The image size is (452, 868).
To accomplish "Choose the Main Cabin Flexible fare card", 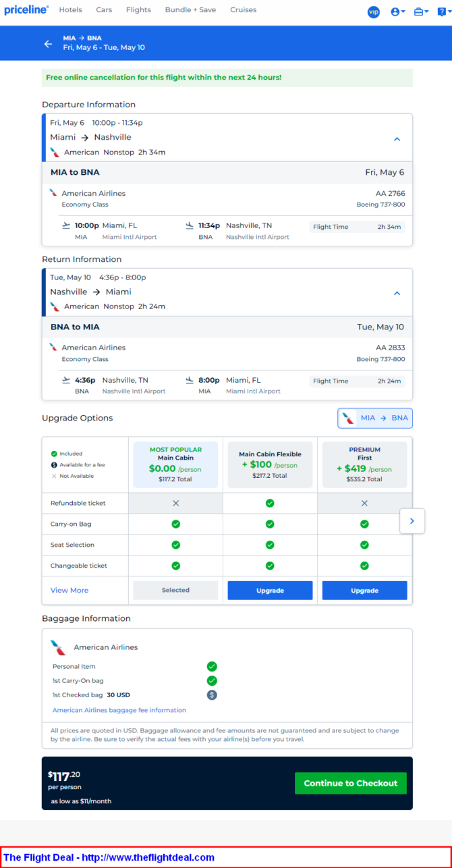I will (x=270, y=464).
